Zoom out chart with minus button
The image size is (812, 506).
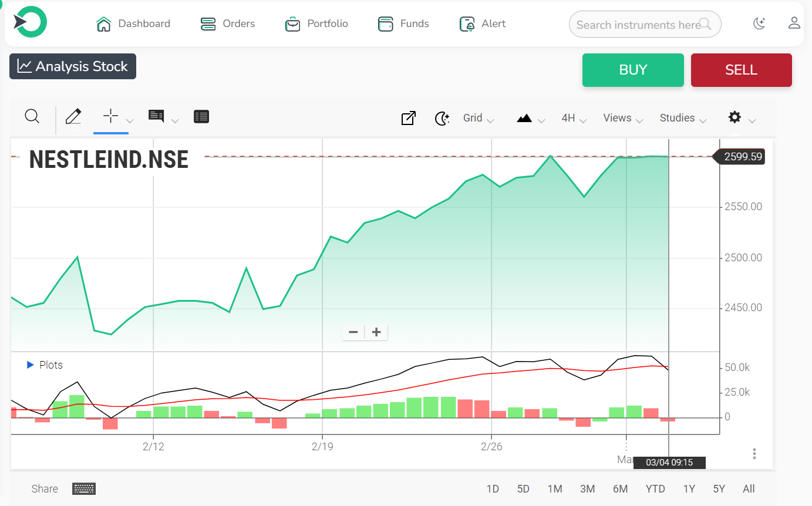[x=353, y=332]
